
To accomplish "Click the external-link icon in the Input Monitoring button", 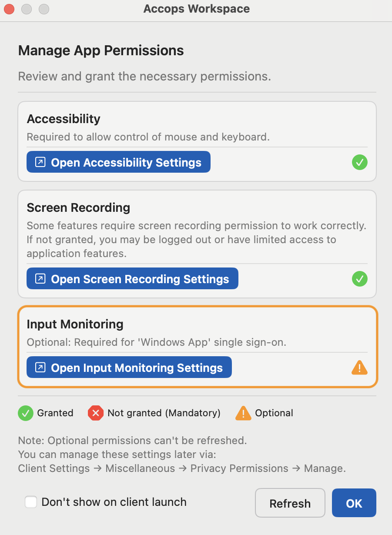I will (40, 368).
